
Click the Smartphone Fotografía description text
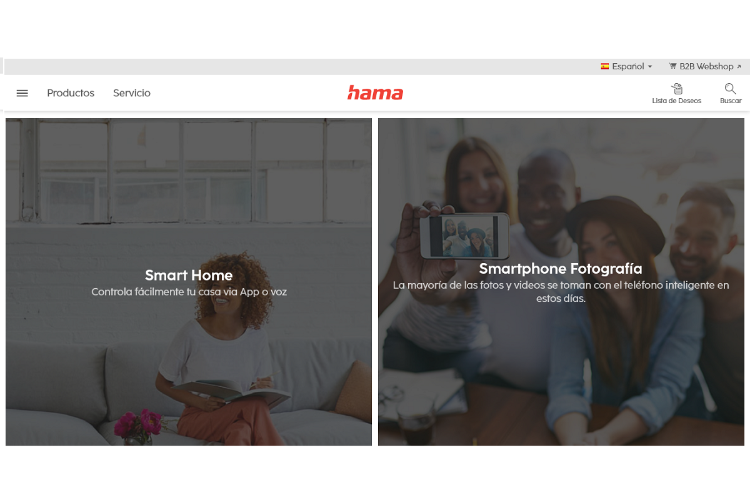coord(561,292)
